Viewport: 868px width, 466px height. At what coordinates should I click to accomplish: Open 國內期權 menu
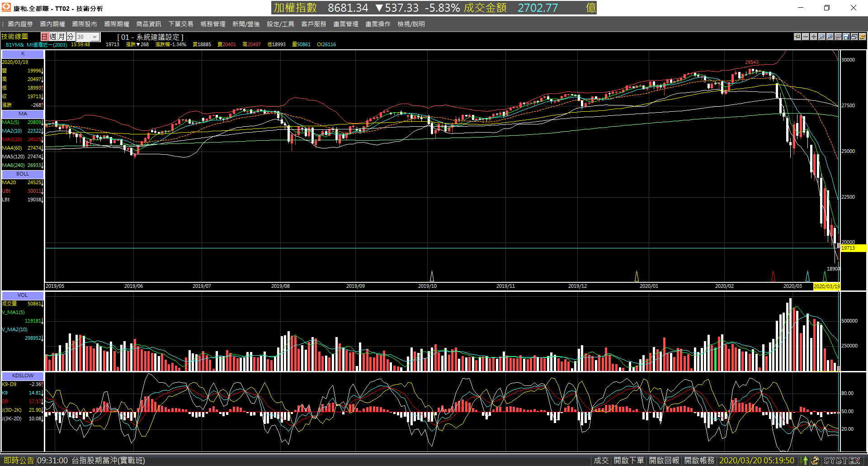[52, 24]
